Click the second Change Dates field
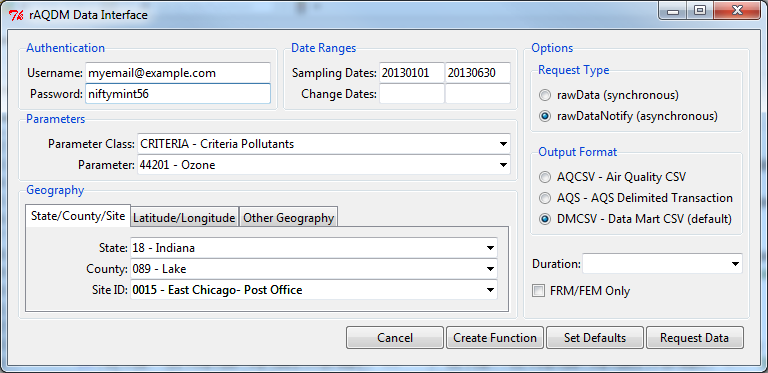Viewport: 768px width, 373px height. click(478, 93)
